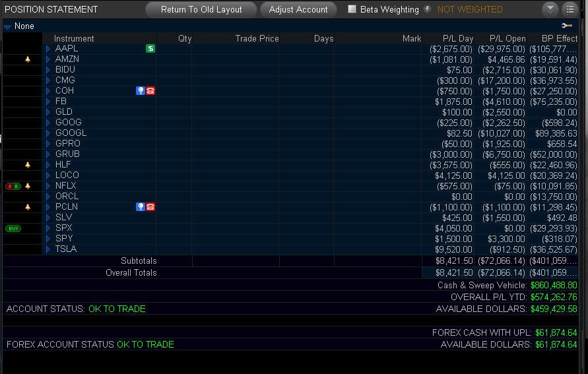Click the Adjust Account button
Viewport: 588px width, 374px height.
[298, 9]
